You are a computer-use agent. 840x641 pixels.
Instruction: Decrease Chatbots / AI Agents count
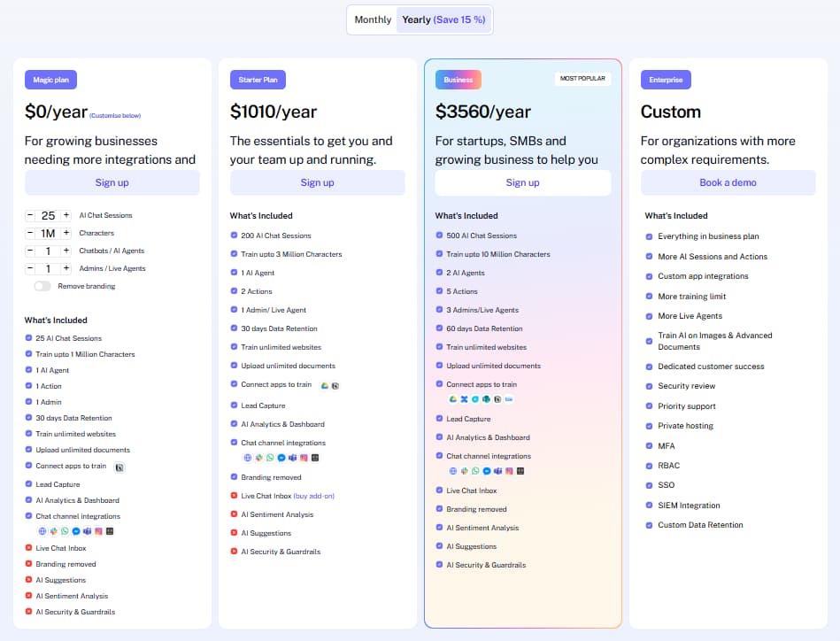(30, 251)
